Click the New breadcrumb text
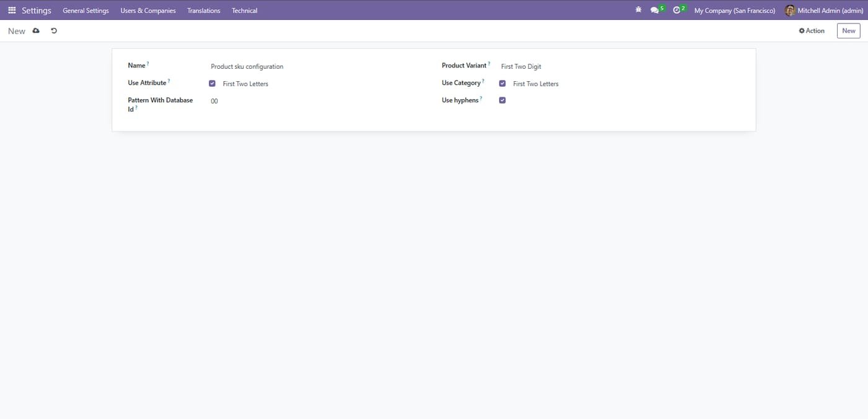Viewport: 868px width, 419px height. pyautogui.click(x=17, y=31)
